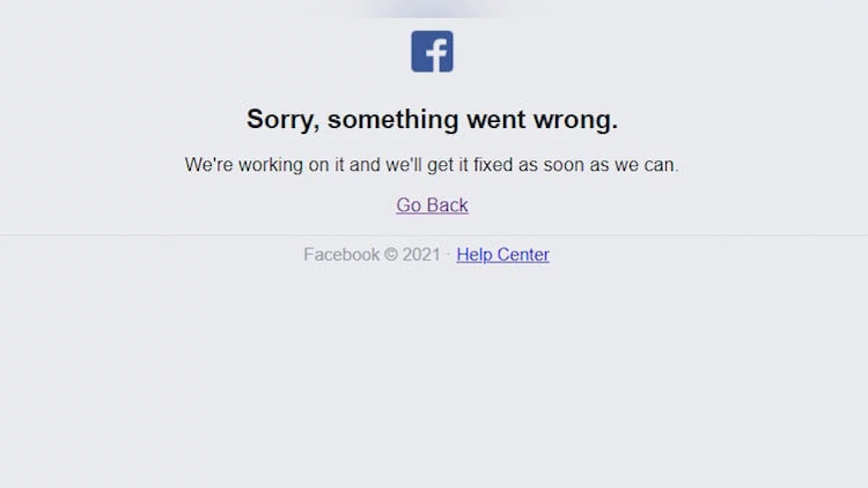The height and width of the screenshot is (488, 868).
Task: Click the copyright © symbol in the footer
Action: (x=391, y=254)
